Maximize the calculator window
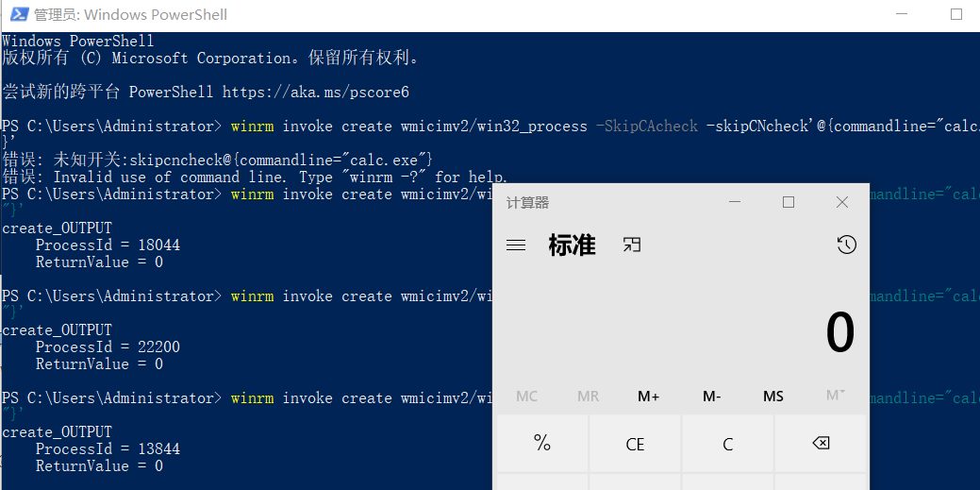980x490 pixels. point(789,202)
